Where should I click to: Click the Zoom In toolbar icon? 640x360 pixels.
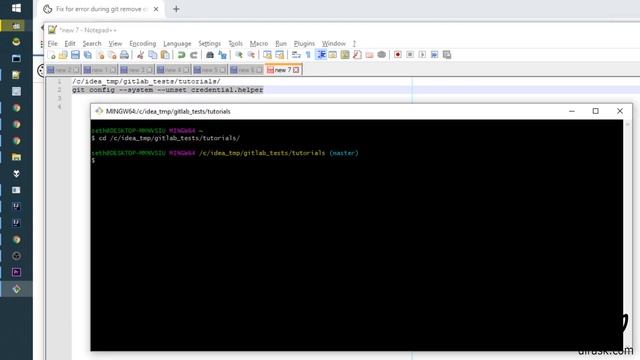[239, 55]
